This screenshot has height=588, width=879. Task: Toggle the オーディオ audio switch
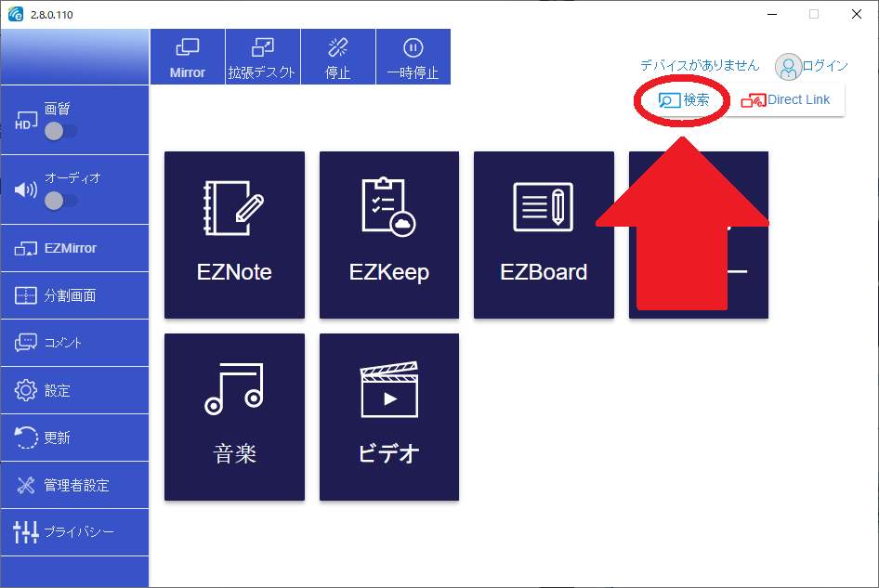(x=61, y=200)
